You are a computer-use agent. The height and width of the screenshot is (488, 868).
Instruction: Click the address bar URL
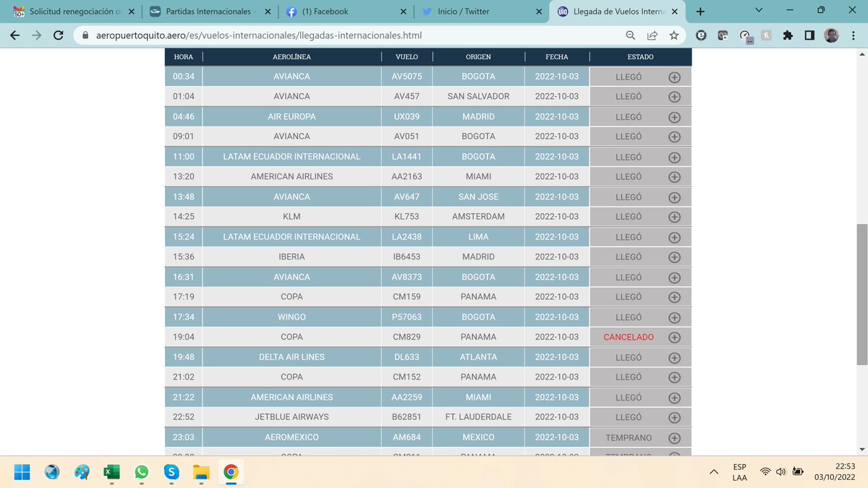tap(258, 35)
